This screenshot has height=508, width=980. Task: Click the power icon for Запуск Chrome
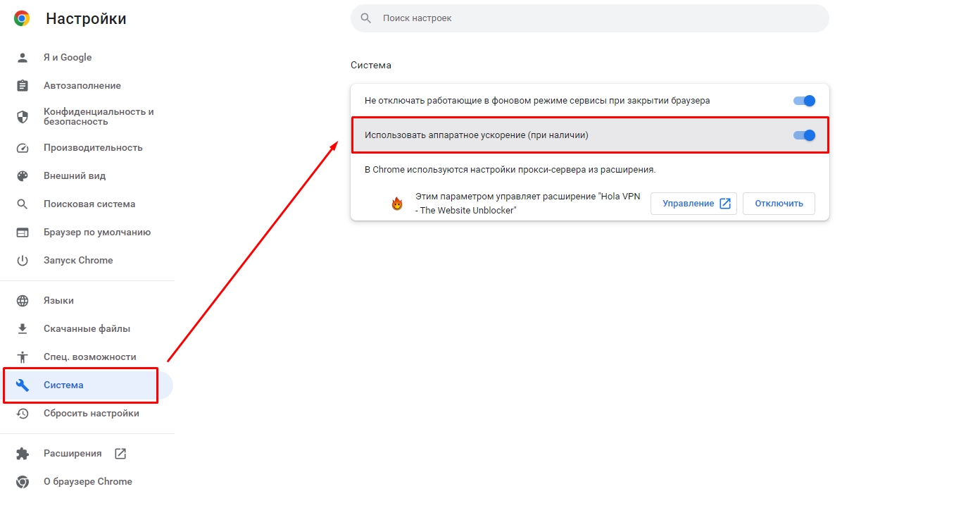23,261
